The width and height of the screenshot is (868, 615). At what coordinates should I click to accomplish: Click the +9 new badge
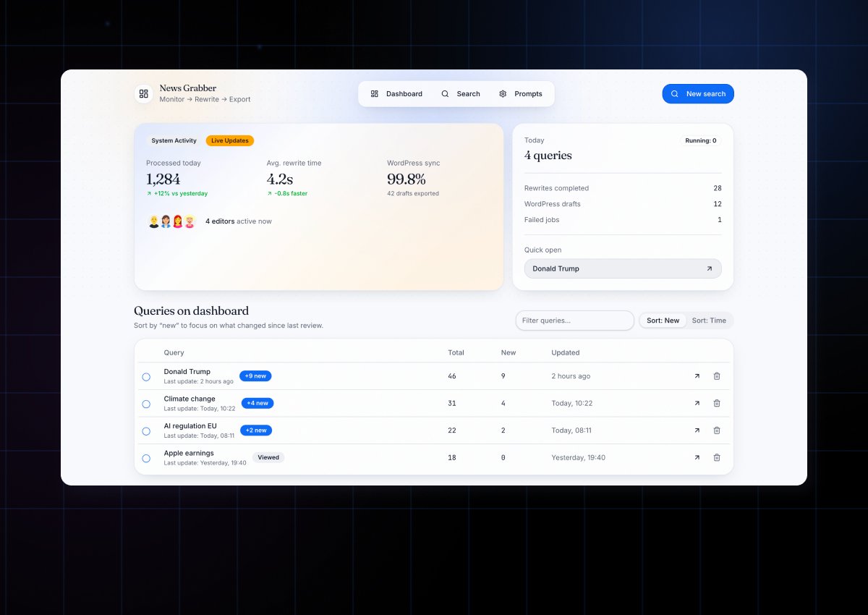(x=255, y=376)
